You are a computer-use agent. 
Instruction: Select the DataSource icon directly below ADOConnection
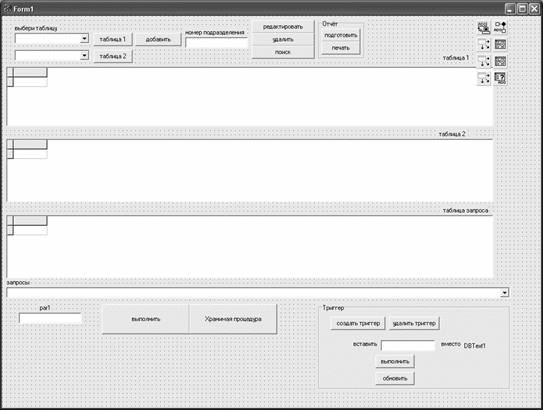(484, 44)
